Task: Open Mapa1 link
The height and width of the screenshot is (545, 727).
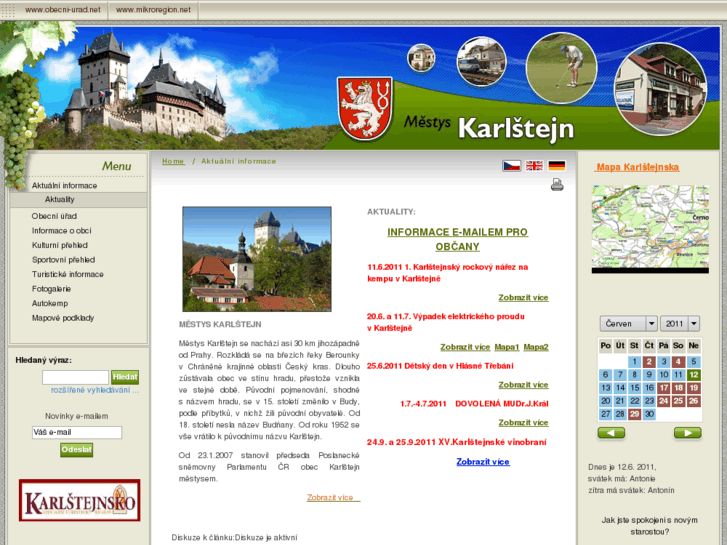Action: coord(507,347)
